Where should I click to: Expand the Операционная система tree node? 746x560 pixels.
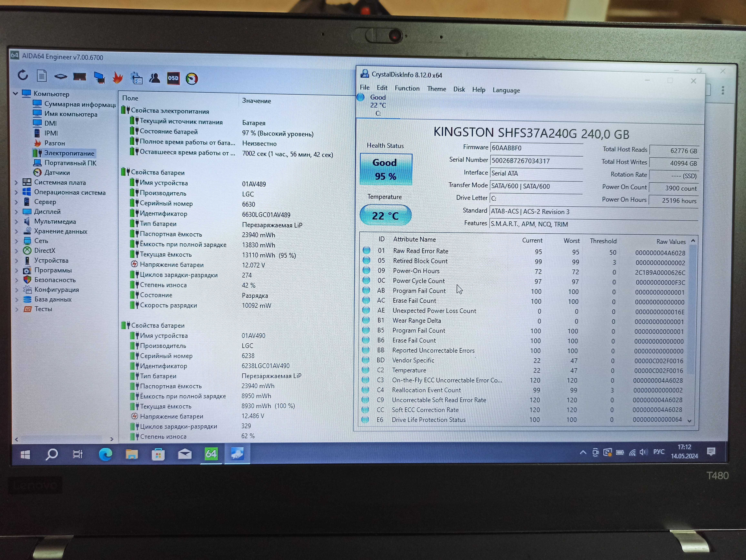tap(16, 192)
